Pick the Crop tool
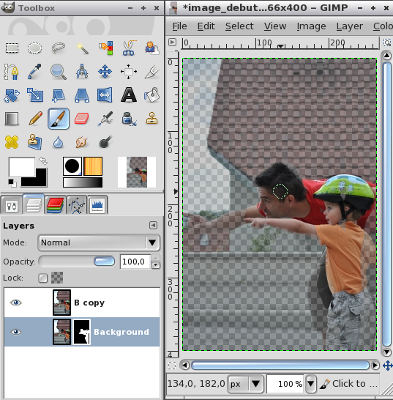This screenshot has width=393, height=400. pyautogui.click(x=152, y=72)
